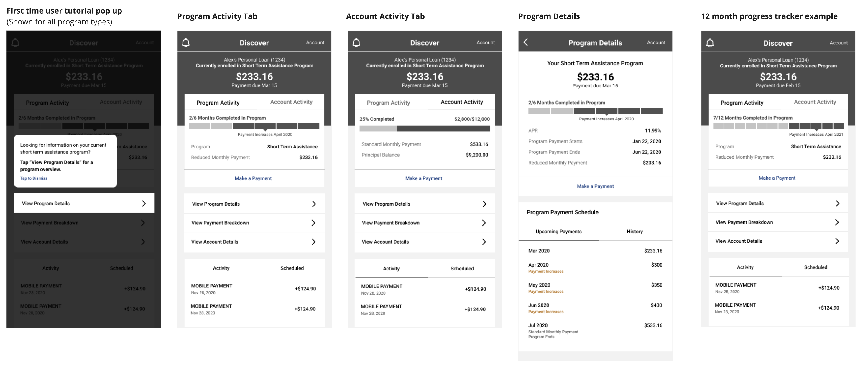Screen dimensions: 868x367
Task: Select the Apr 2020 $300 payment row
Action: click(595, 268)
